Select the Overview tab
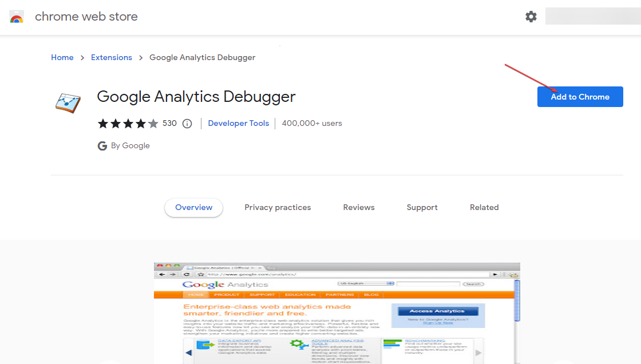 [x=194, y=207]
